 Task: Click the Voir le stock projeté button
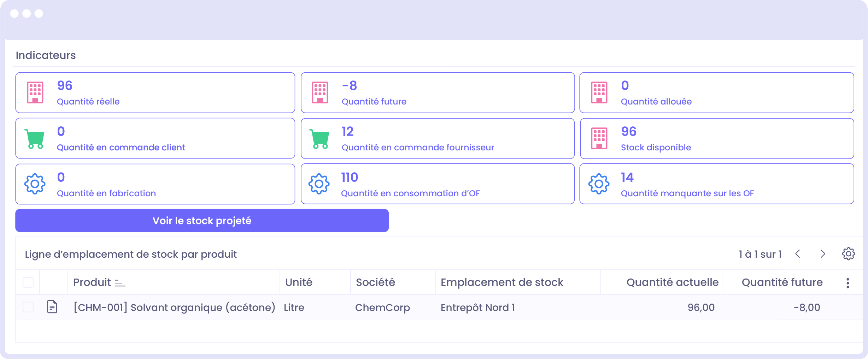point(202,221)
